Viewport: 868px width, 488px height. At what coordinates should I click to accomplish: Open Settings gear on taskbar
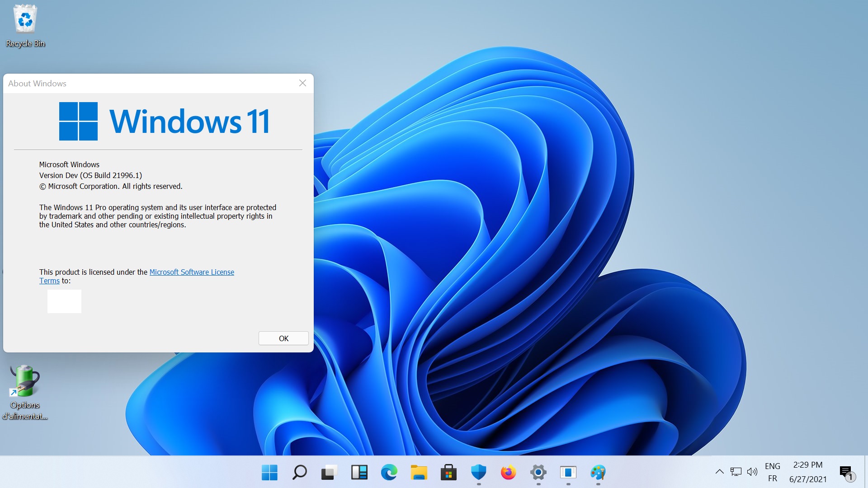point(538,473)
